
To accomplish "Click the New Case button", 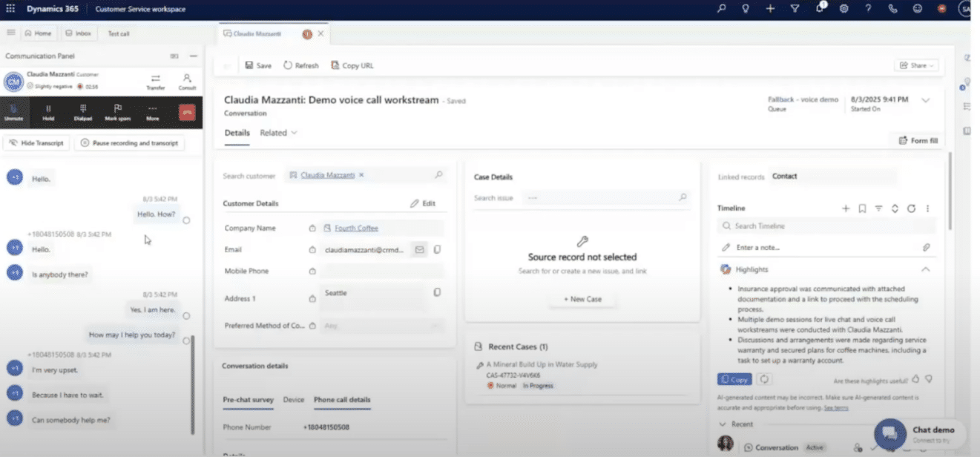I will [x=582, y=299].
